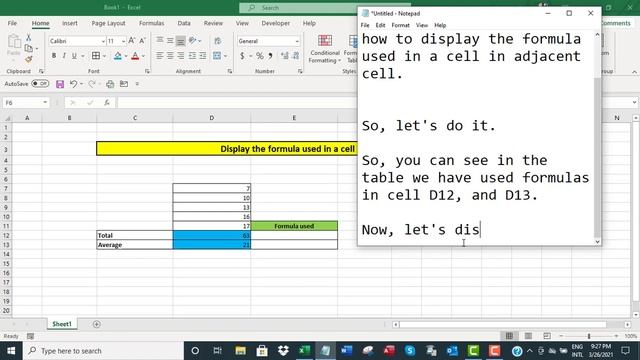Click the Format Painter brush icon
The width and height of the screenshot is (640, 360).
[29, 60]
